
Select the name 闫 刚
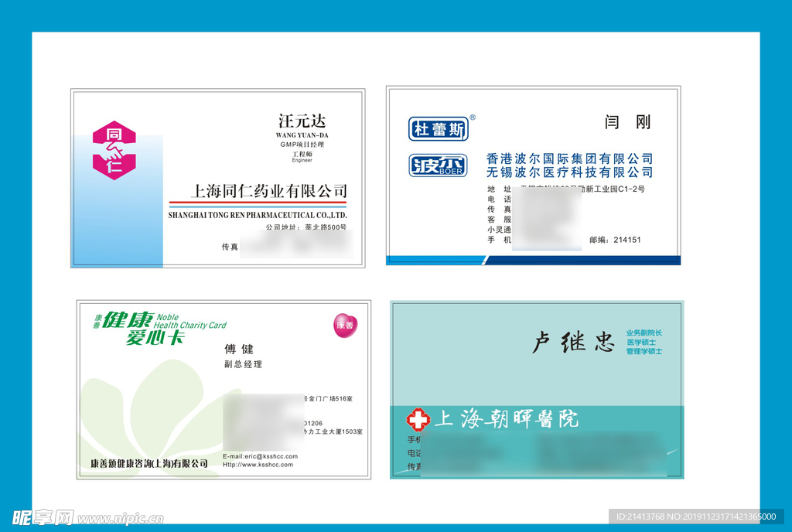(x=627, y=122)
